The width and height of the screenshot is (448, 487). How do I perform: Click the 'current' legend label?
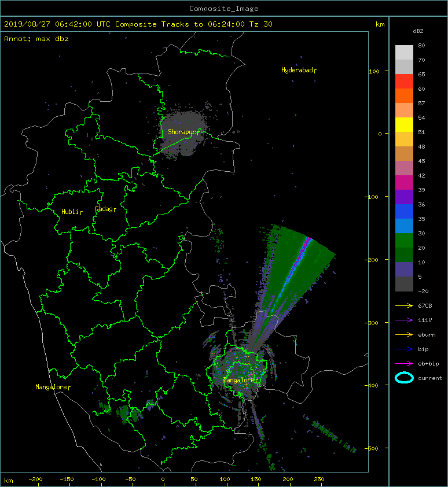430,378
